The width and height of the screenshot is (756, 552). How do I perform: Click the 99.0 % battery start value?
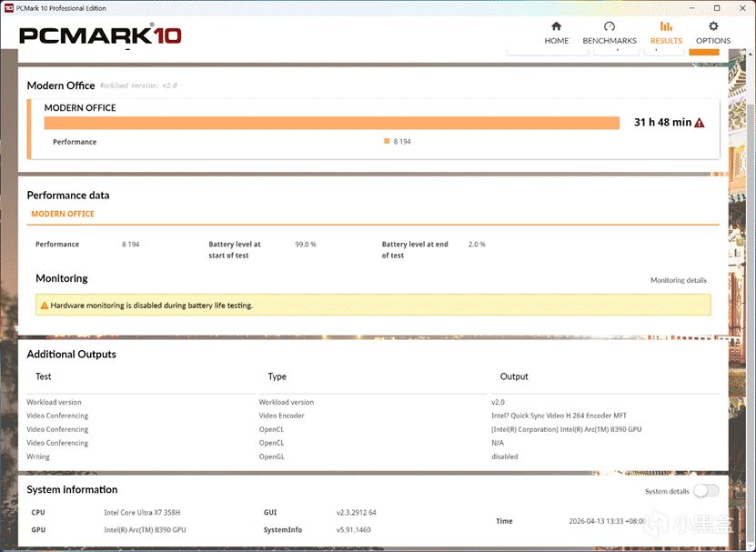pos(305,245)
